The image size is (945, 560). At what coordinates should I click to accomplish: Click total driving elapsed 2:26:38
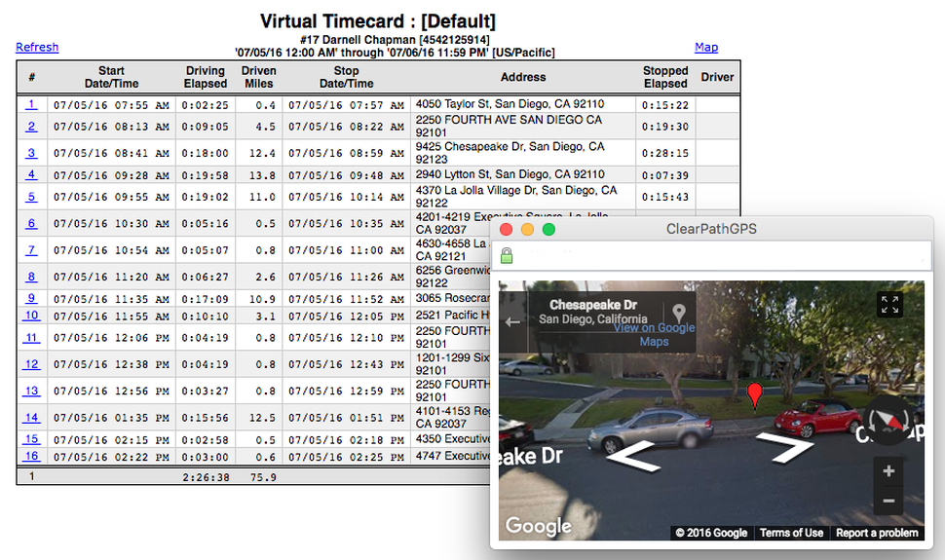[206, 477]
